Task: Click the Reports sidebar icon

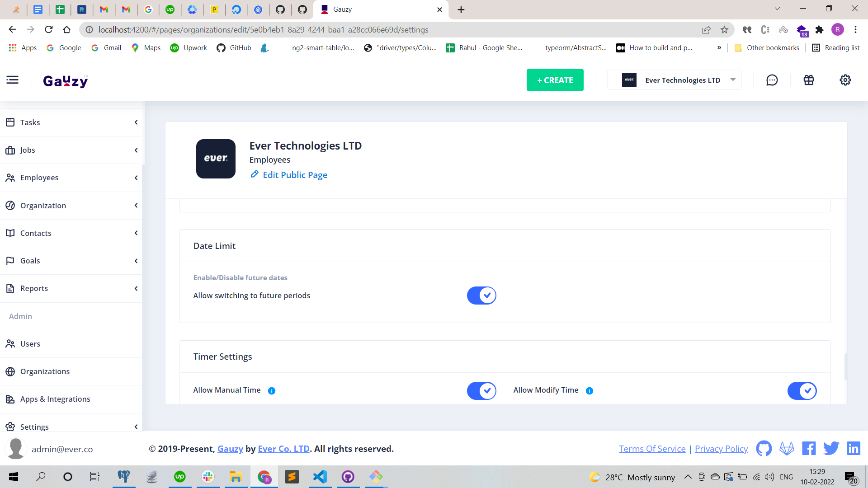Action: click(10, 288)
